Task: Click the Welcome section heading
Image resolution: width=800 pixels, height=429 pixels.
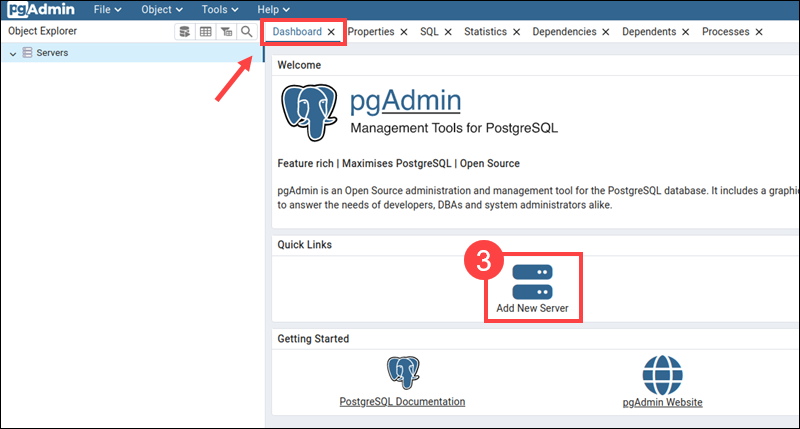Action: pos(299,65)
